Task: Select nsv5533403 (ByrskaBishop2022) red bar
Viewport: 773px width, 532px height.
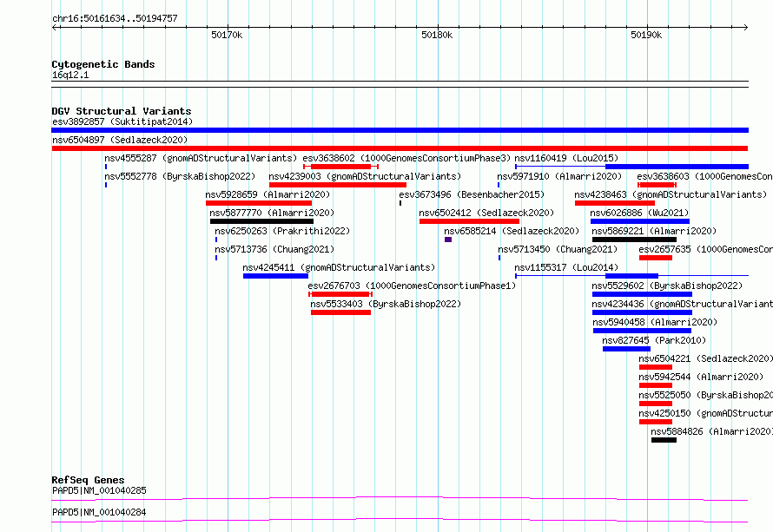Action: coord(340,312)
